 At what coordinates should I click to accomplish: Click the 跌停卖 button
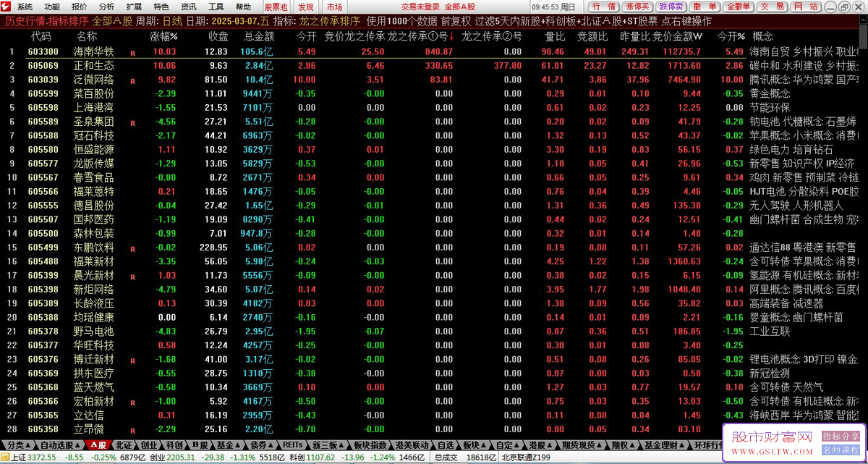[671, 7]
